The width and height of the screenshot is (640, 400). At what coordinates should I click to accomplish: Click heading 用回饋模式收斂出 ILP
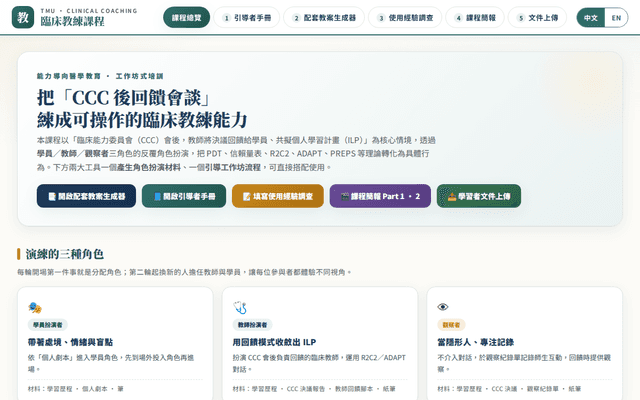point(274,342)
